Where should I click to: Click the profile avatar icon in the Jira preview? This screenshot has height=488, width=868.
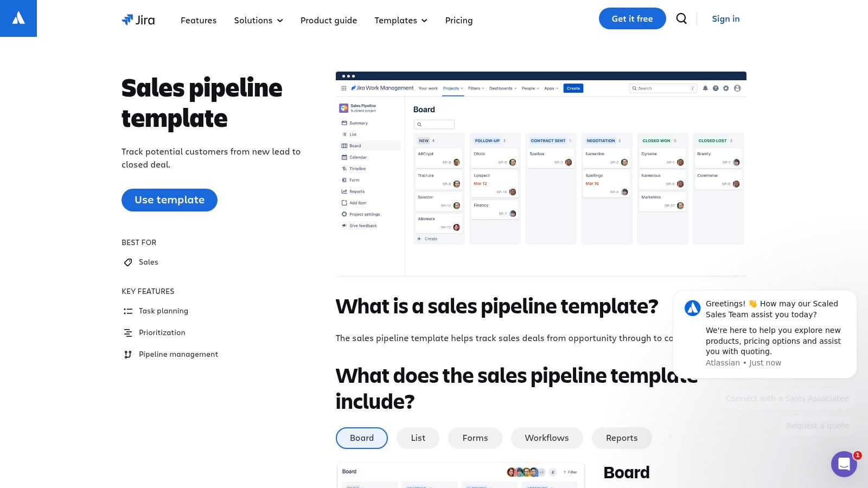737,88
